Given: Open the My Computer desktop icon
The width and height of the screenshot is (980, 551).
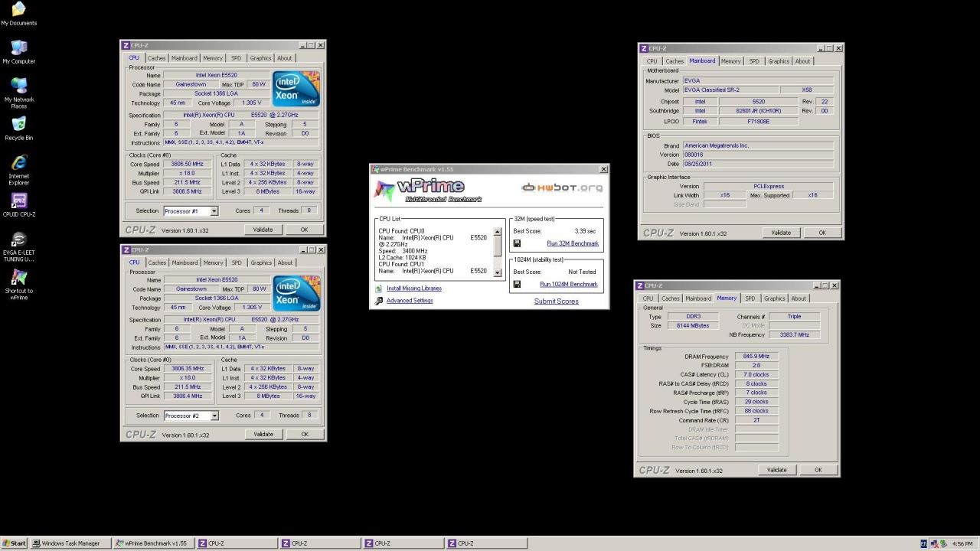Looking at the screenshot, I should (x=18, y=52).
